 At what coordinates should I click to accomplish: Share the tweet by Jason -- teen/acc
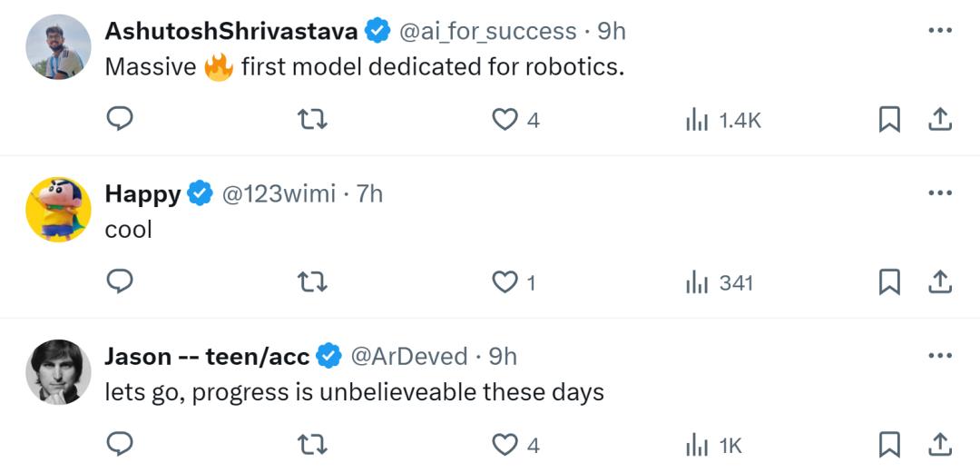[x=941, y=444]
